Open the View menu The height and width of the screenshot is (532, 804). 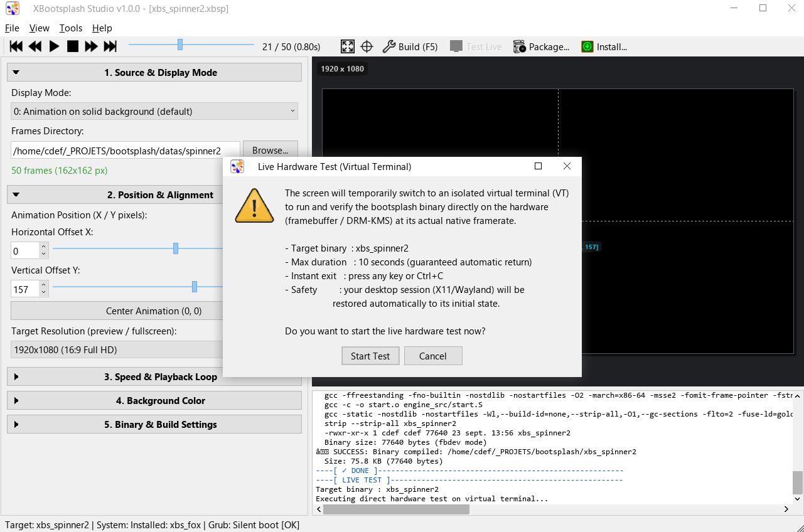[39, 28]
